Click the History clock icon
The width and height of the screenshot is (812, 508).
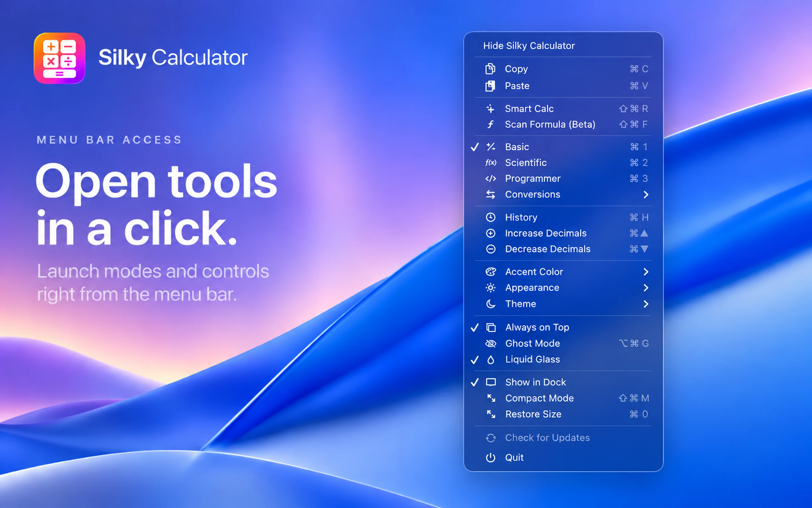pos(491,217)
